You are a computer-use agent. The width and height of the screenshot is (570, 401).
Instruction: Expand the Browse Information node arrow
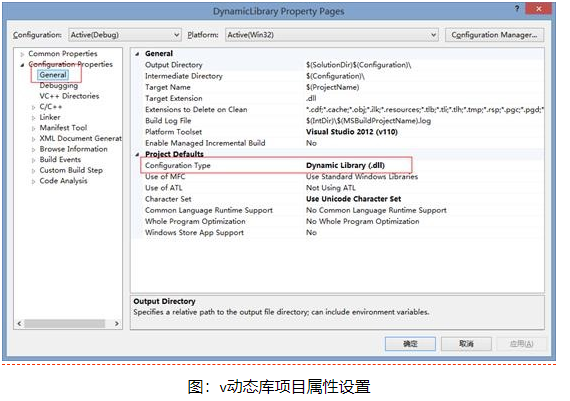pos(33,149)
